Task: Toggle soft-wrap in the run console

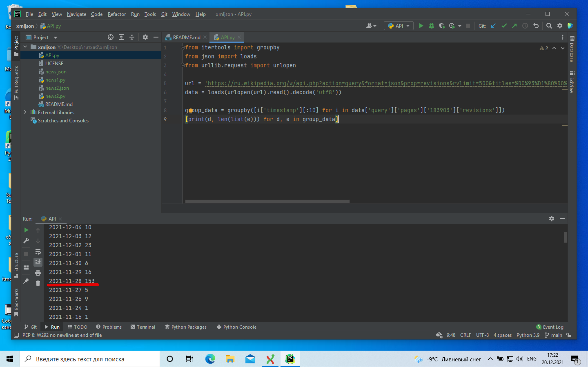Action: (x=38, y=251)
